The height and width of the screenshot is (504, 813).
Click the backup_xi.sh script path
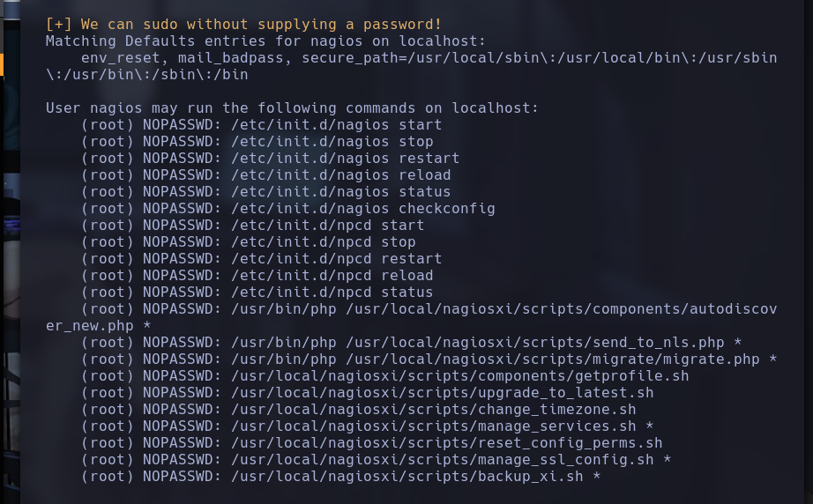pos(407,477)
